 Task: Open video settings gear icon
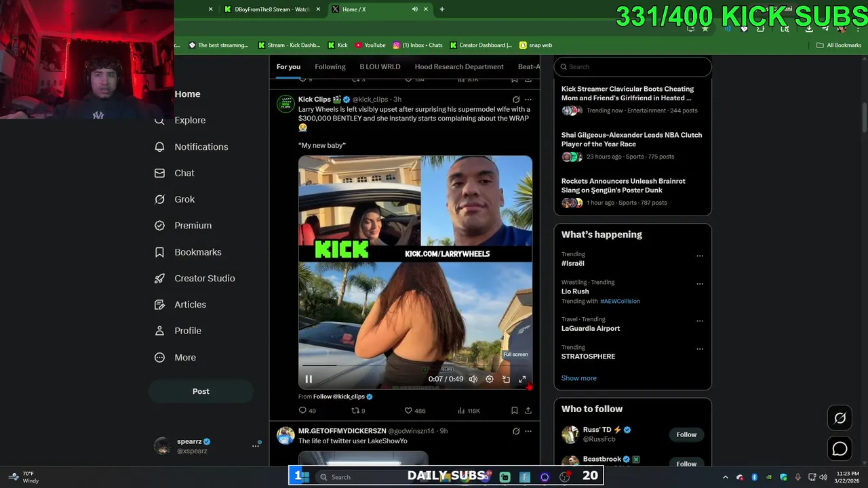coord(490,379)
